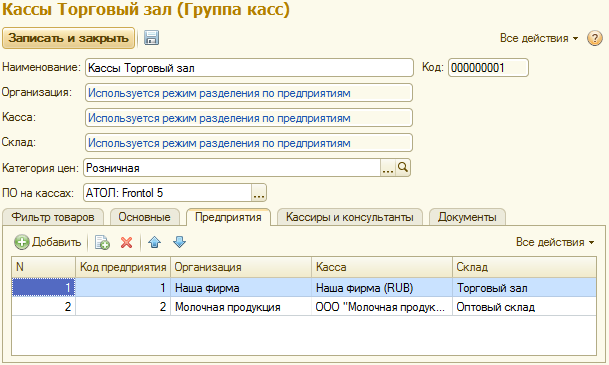
Task: Move row up with blue arrow
Action: (155, 242)
